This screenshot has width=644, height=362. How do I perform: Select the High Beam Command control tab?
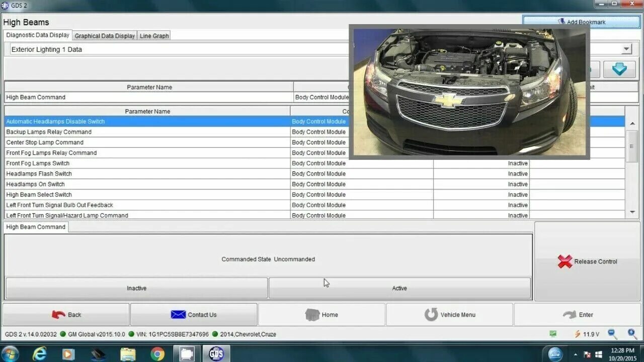36,227
